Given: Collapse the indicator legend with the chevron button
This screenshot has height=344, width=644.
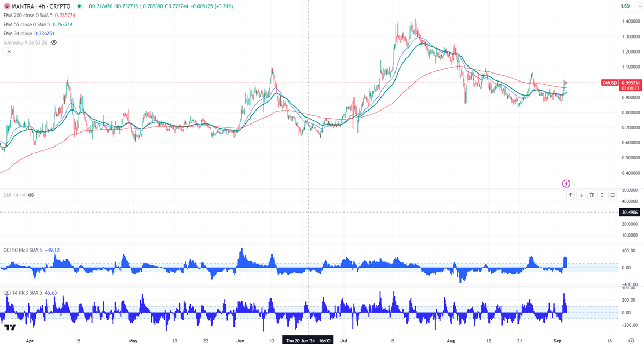Looking at the screenshot, I should tap(9, 52).
